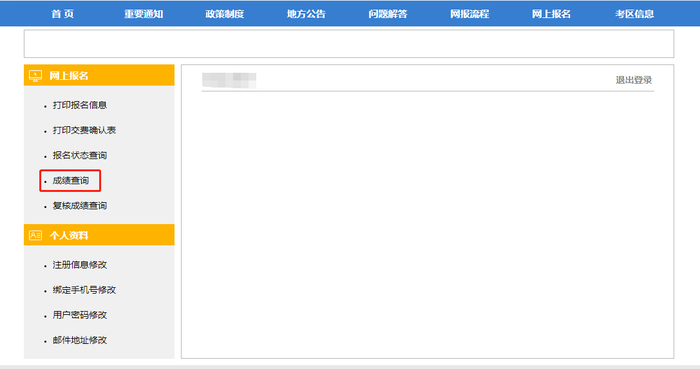
Task: Open 邮件地址修改 sidebar link
Action: (80, 340)
